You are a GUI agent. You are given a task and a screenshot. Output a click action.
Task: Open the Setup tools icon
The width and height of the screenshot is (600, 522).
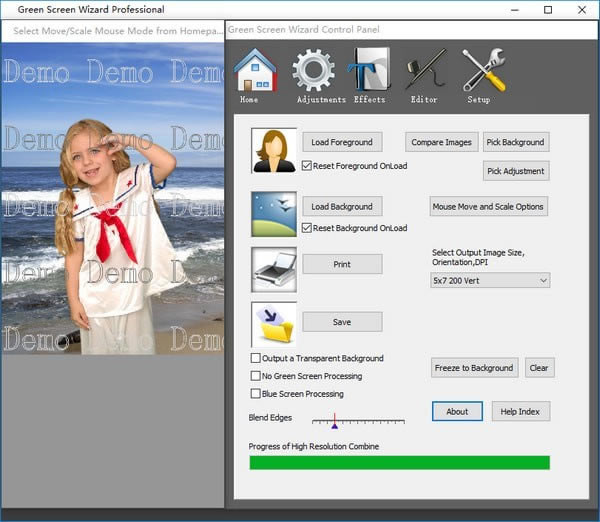pyautogui.click(x=483, y=71)
